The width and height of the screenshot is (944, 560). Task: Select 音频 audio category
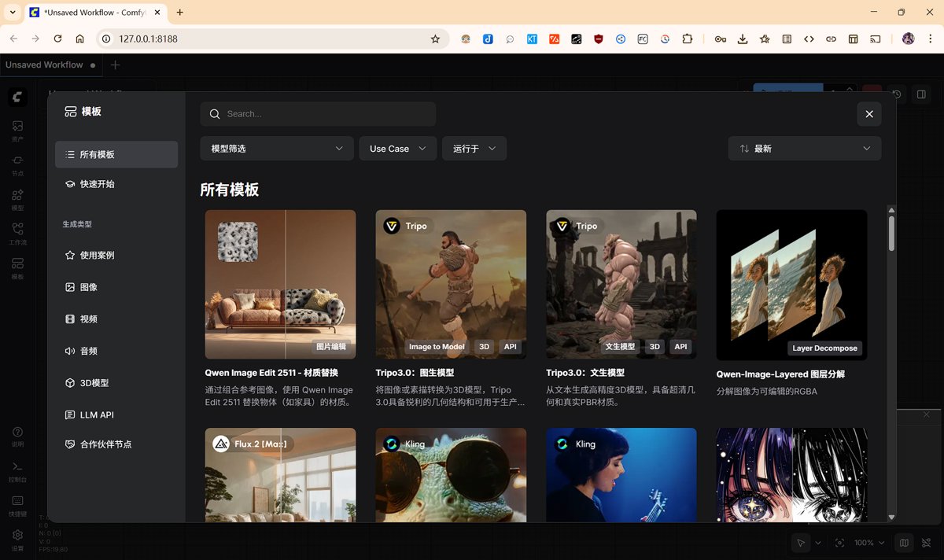coord(116,351)
